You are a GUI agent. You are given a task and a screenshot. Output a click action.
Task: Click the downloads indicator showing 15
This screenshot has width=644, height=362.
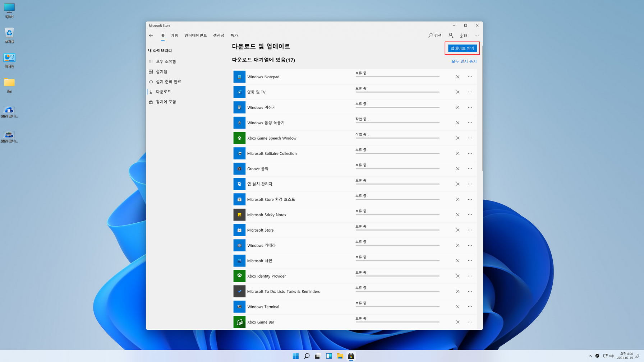click(464, 36)
